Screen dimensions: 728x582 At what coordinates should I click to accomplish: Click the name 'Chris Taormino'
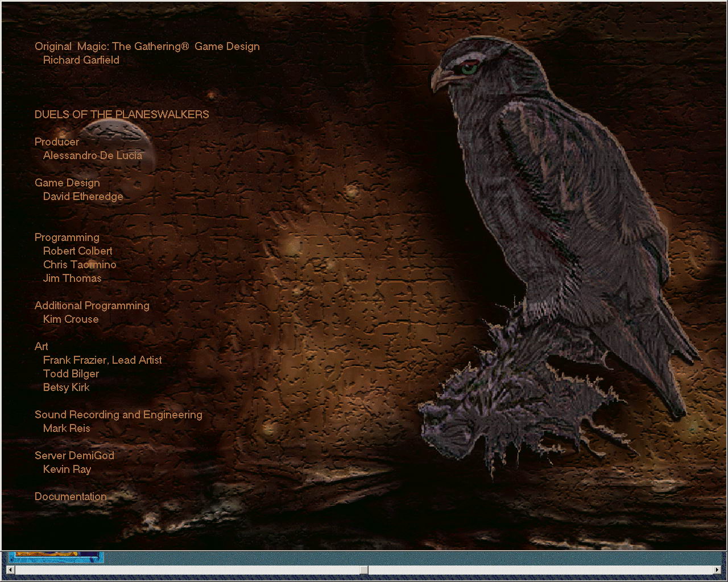point(80,264)
